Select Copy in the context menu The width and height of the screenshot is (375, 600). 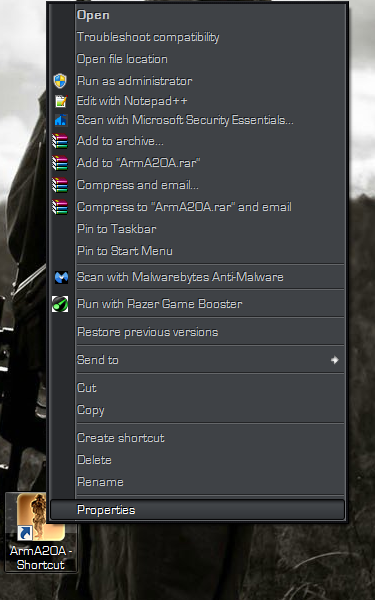pyautogui.click(x=197, y=410)
